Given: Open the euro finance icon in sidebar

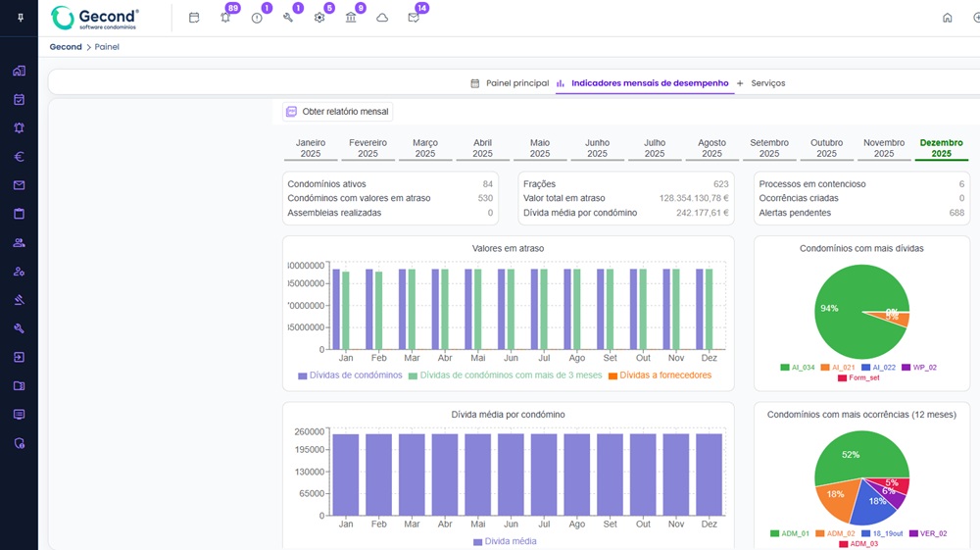Looking at the screenshot, I should coord(19,157).
